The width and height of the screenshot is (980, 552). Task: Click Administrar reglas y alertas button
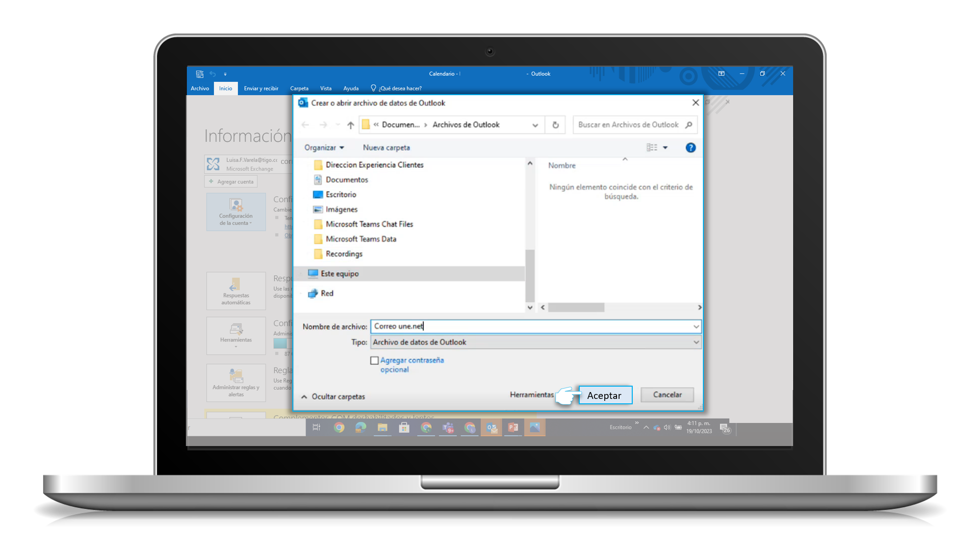(x=236, y=383)
